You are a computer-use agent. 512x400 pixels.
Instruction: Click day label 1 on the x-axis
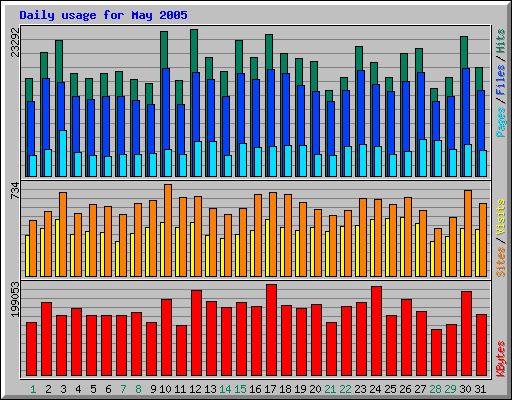click(x=33, y=389)
